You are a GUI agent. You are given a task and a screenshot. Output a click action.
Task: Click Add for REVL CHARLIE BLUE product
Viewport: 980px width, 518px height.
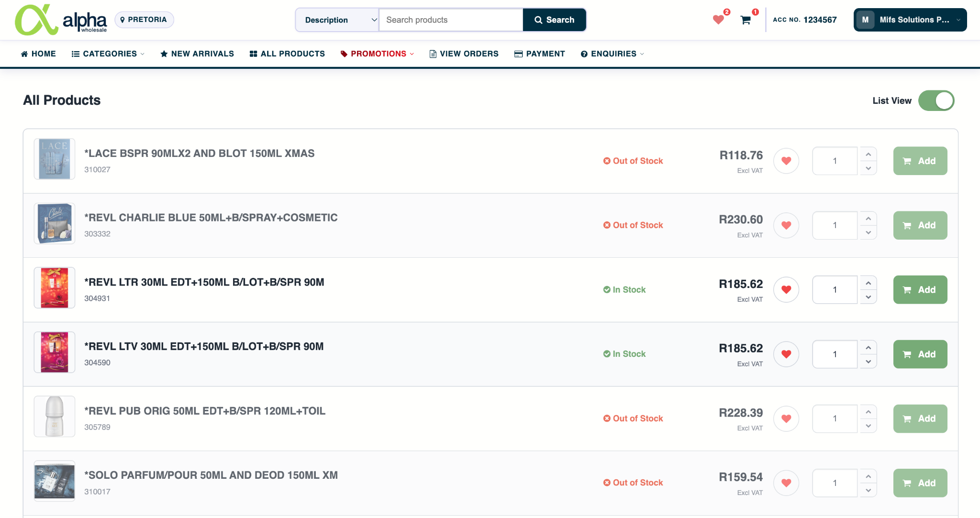point(920,225)
